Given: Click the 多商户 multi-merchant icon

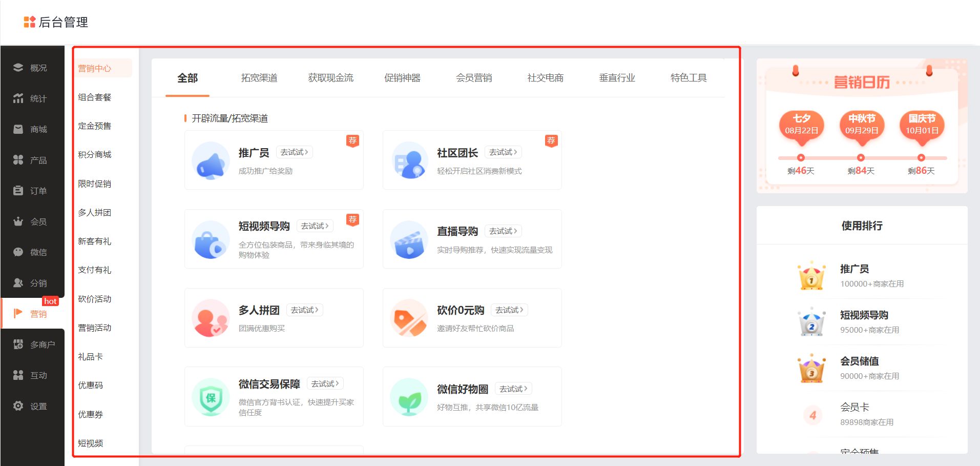Looking at the screenshot, I should [x=18, y=344].
